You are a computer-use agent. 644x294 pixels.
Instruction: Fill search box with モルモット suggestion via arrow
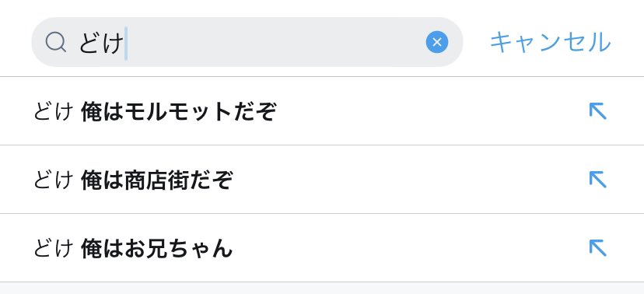pyautogui.click(x=597, y=111)
